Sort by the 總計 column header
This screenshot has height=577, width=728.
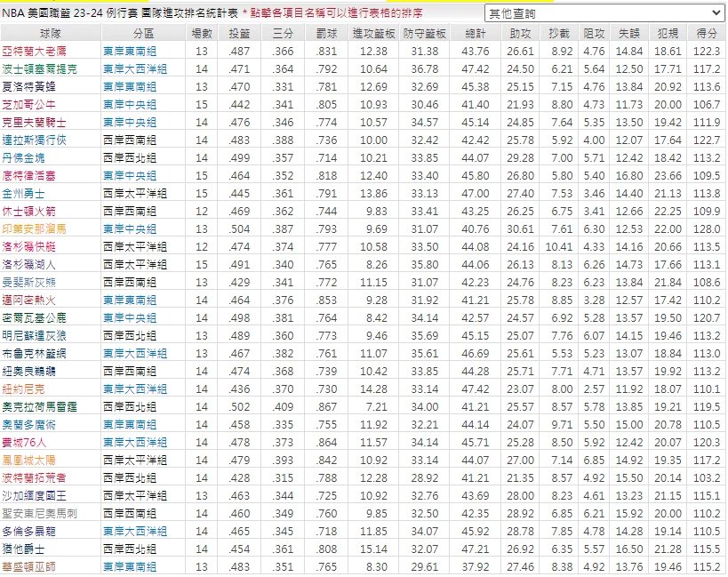pyautogui.click(x=475, y=34)
